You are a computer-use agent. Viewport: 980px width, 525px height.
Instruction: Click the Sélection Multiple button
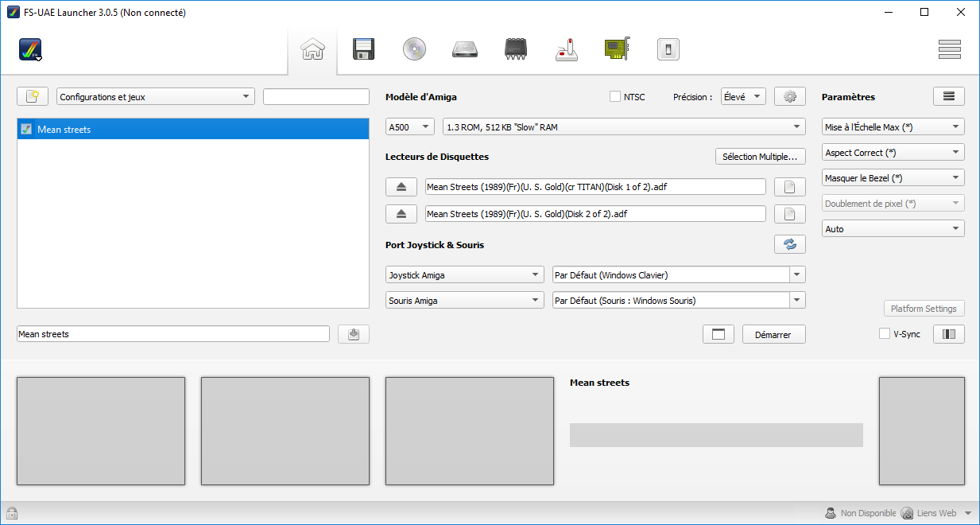click(761, 157)
